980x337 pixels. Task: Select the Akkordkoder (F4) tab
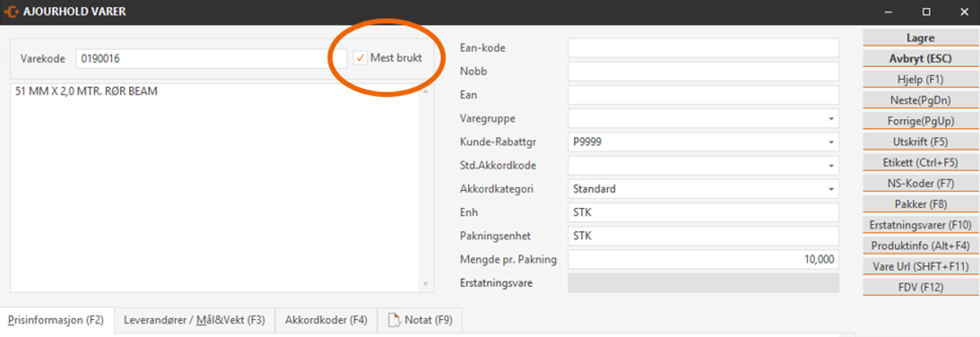tap(326, 320)
